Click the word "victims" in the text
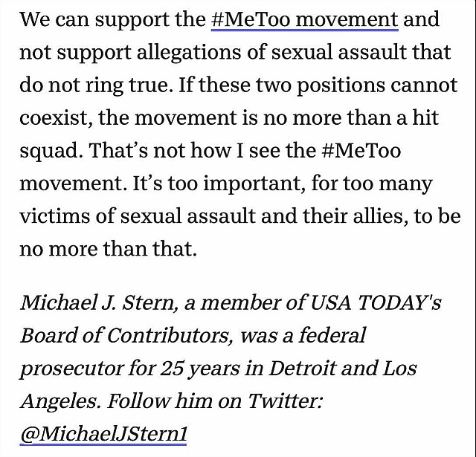This screenshot has height=457, width=476. 54,216
